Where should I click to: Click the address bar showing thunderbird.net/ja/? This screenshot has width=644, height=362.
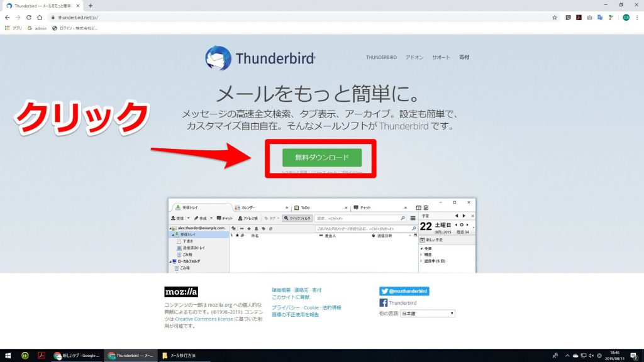pyautogui.click(x=300, y=17)
